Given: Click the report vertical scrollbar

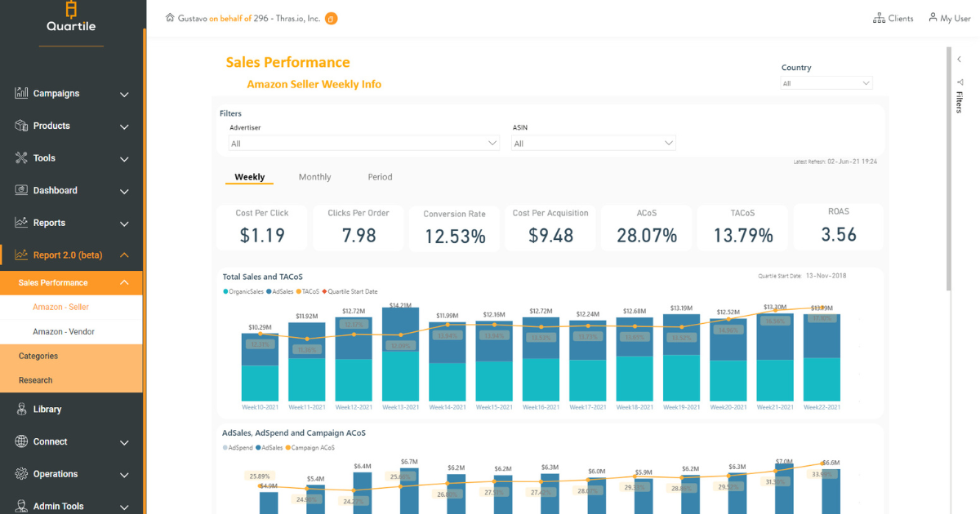Looking at the screenshot, I should click(948, 168).
